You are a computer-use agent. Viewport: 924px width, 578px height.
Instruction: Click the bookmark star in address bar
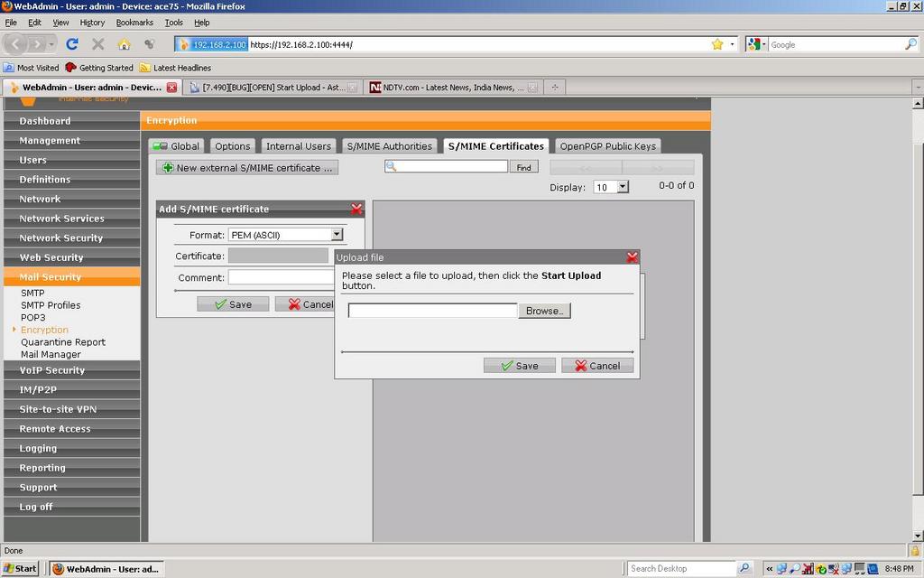pyautogui.click(x=717, y=44)
